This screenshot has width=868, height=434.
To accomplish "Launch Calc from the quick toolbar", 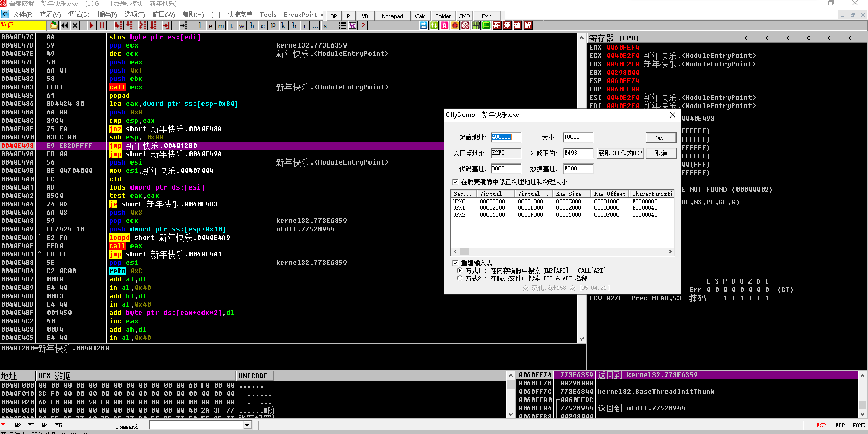I will coord(420,16).
